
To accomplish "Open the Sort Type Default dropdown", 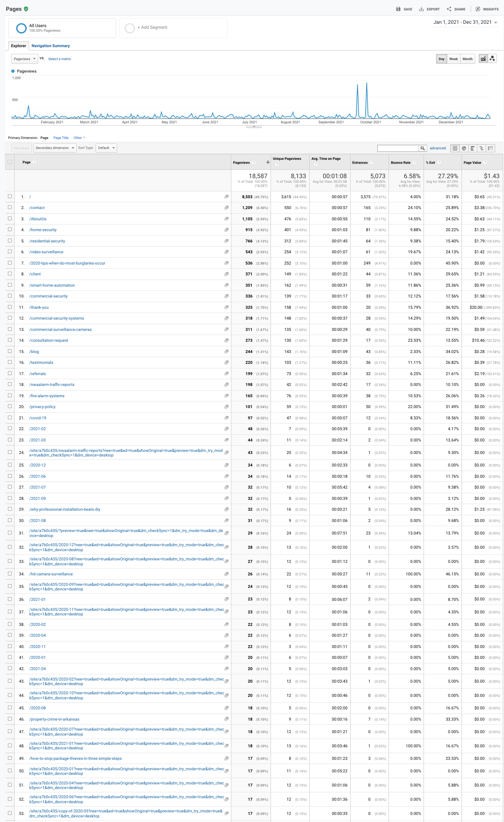I will click(x=106, y=148).
